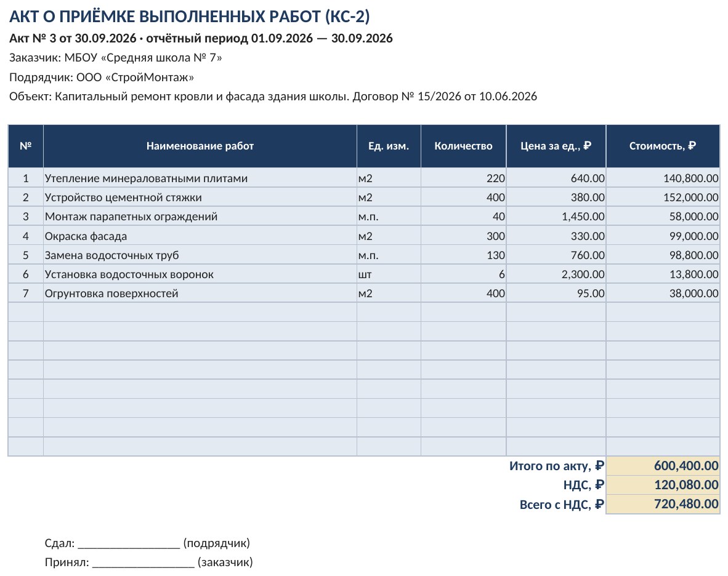Select unit 'м.п.' in Замена водосточных труб row

click(389, 255)
